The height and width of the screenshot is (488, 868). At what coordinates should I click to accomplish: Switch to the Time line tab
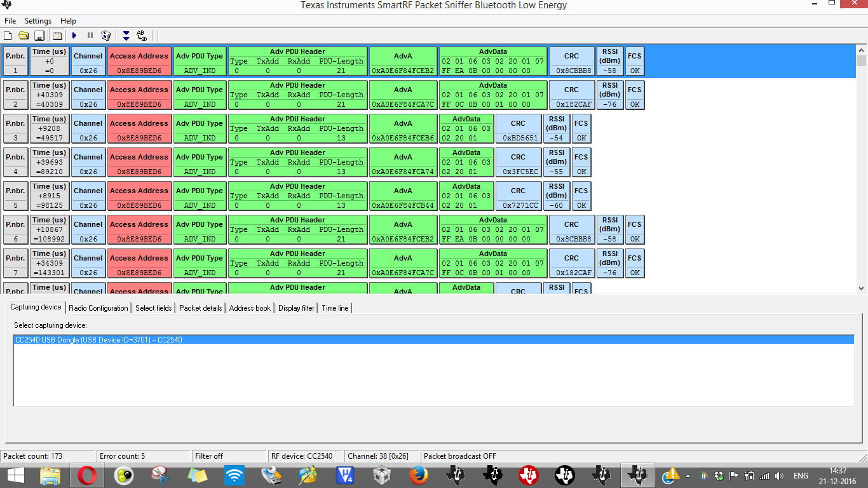(x=335, y=308)
